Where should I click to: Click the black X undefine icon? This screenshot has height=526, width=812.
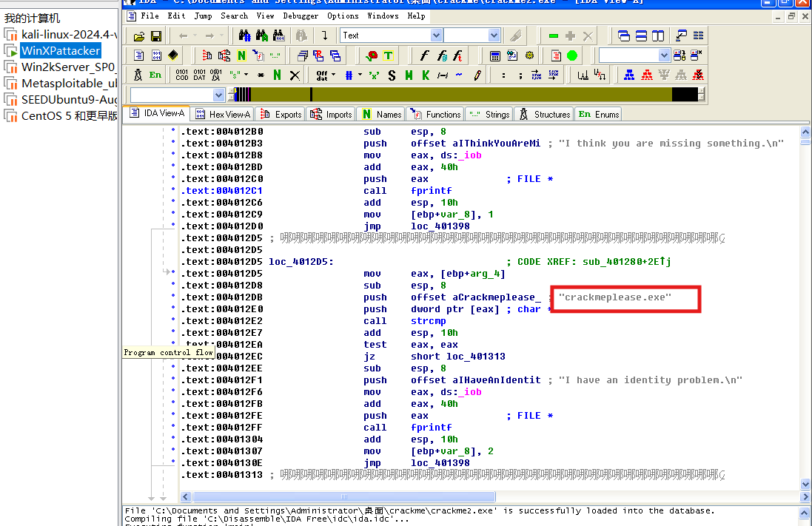[x=295, y=75]
